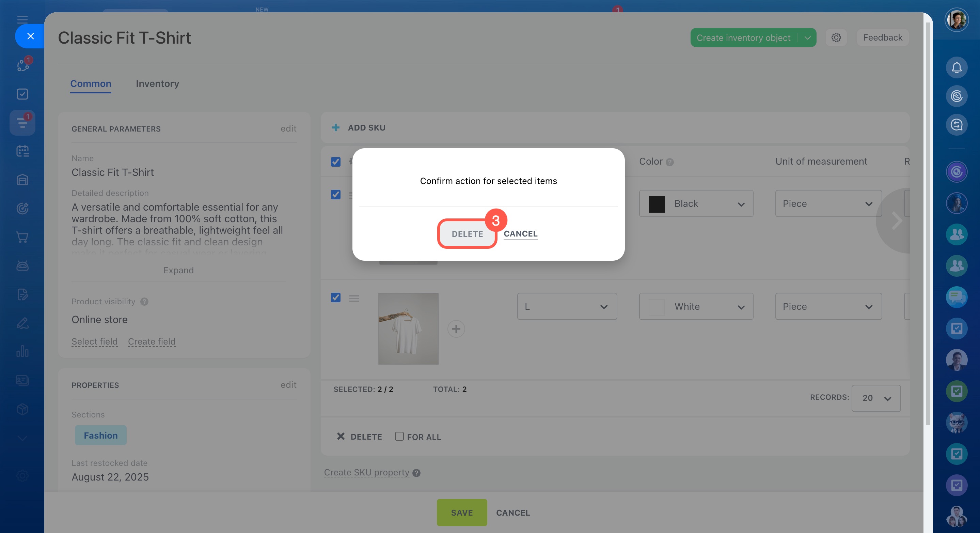Click the blue slider close button

pyautogui.click(x=30, y=36)
